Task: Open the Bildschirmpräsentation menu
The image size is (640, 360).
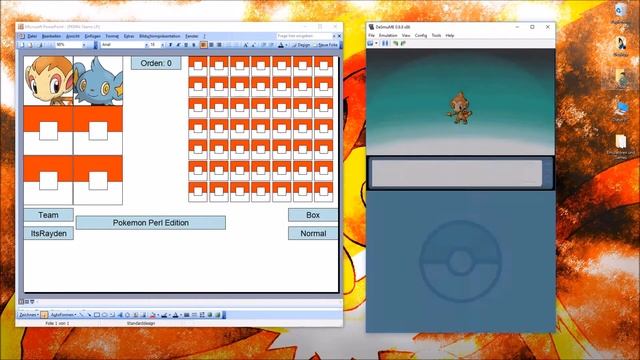Action: [x=160, y=36]
